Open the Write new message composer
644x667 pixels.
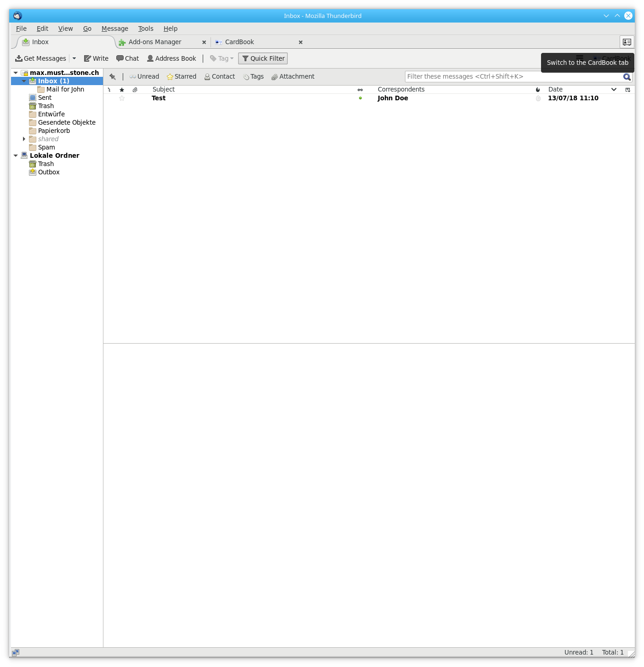[96, 58]
